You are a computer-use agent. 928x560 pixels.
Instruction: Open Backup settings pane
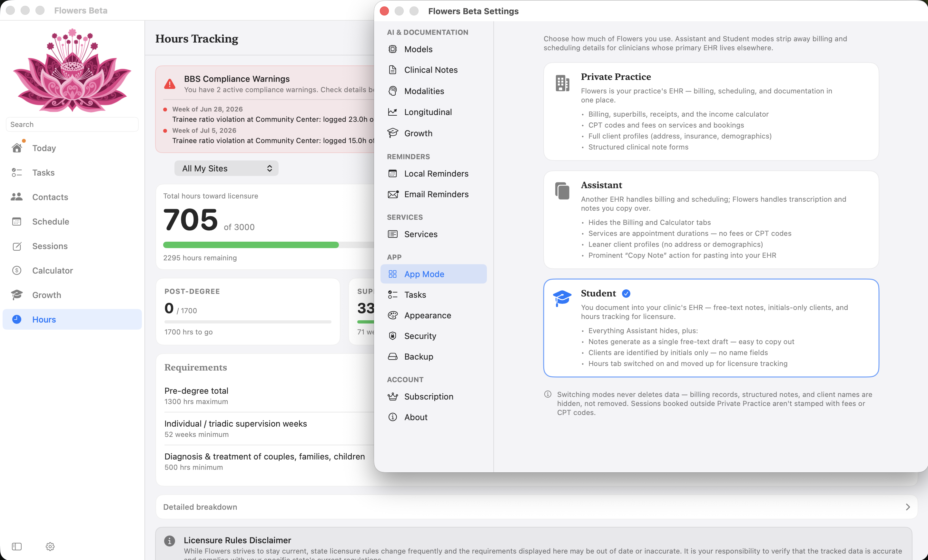pos(433,356)
